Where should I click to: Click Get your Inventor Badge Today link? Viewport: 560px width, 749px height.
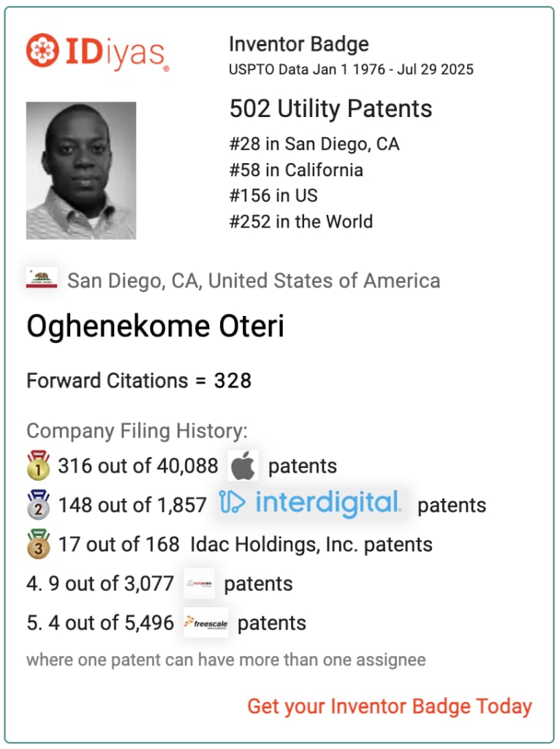tap(390, 707)
